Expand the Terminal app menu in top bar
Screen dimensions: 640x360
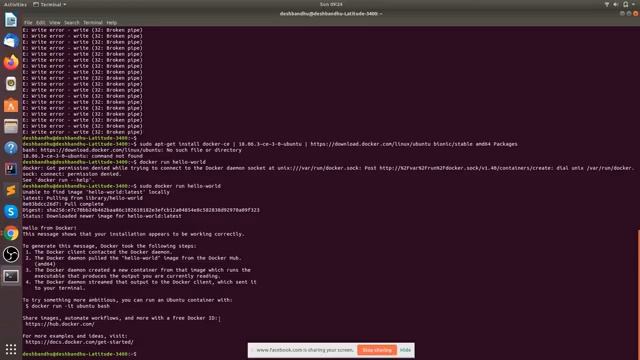(x=50, y=4)
